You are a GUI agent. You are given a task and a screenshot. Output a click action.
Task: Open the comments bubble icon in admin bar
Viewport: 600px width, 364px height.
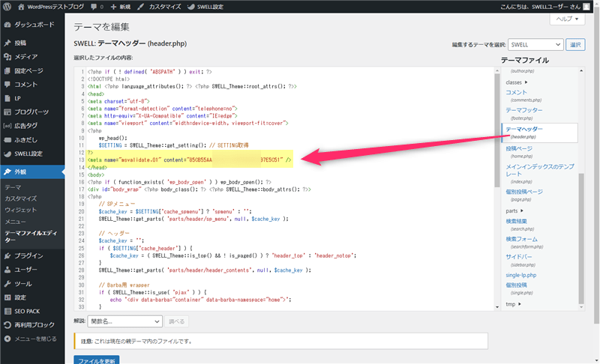point(94,7)
